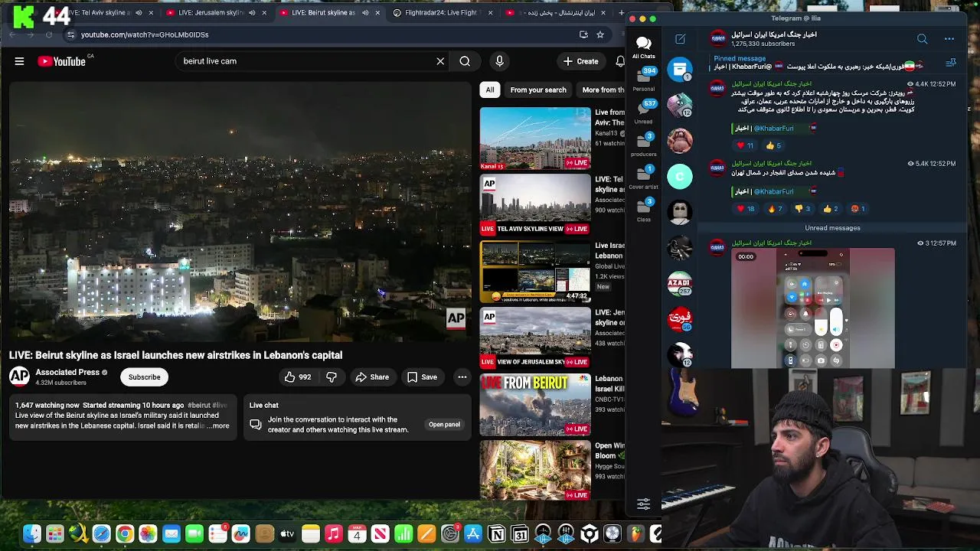Open a new Chrome tab

coord(621,12)
